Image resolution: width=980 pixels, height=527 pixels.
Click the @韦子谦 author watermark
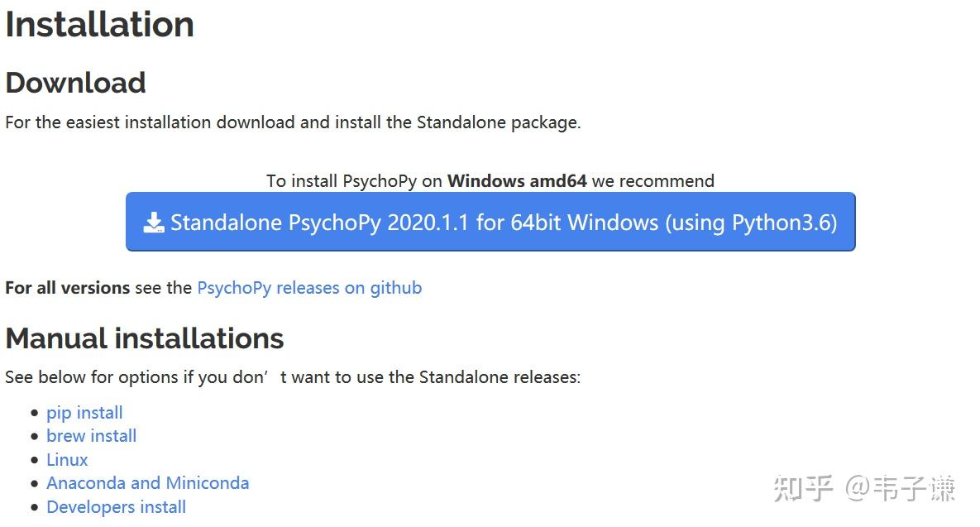tap(900, 488)
